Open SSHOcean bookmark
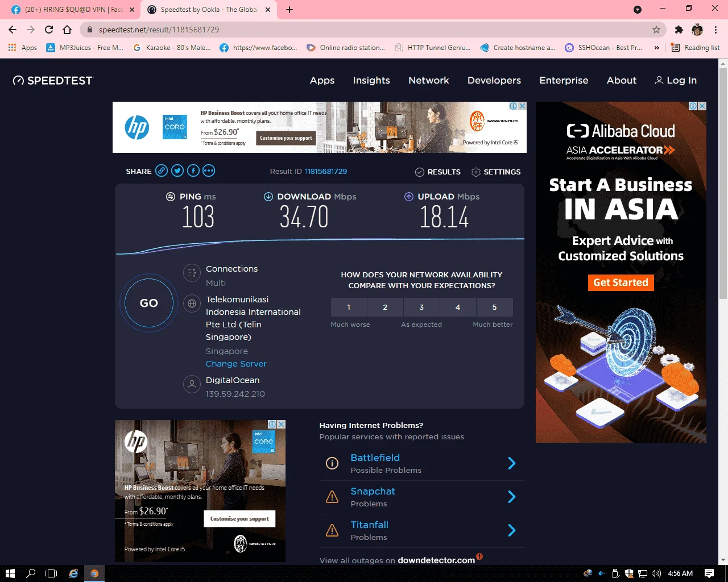 click(x=603, y=48)
